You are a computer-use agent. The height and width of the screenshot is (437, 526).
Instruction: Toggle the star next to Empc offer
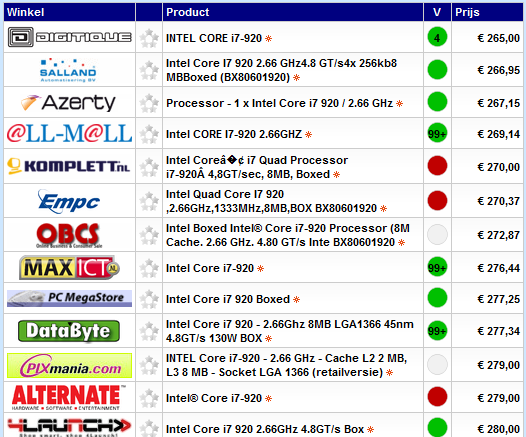149,201
